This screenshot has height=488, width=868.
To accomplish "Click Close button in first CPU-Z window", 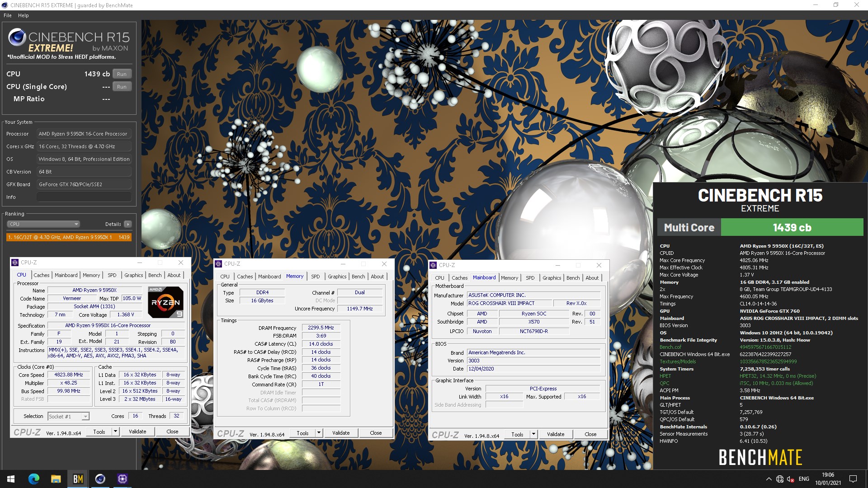I will [172, 432].
